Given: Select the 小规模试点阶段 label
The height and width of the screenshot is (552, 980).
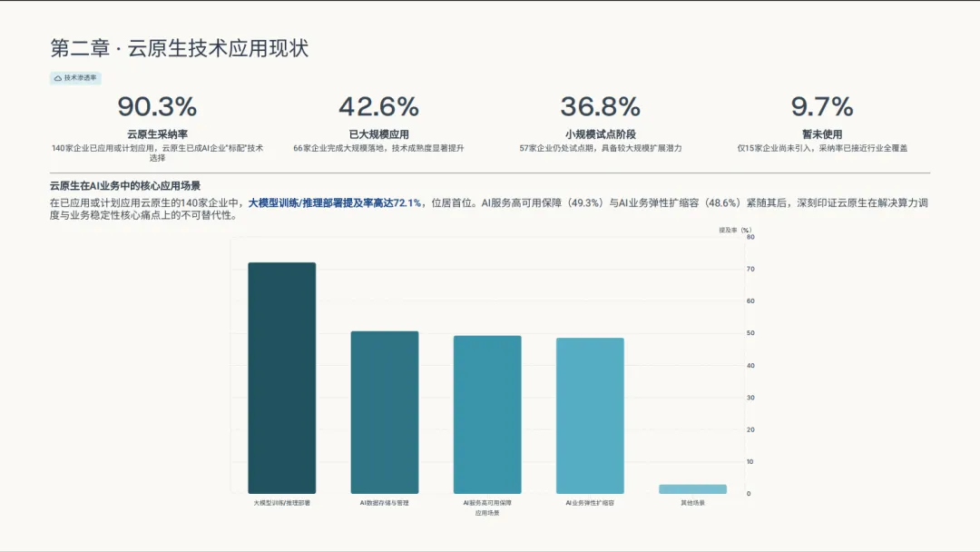Looking at the screenshot, I should pyautogui.click(x=601, y=134).
